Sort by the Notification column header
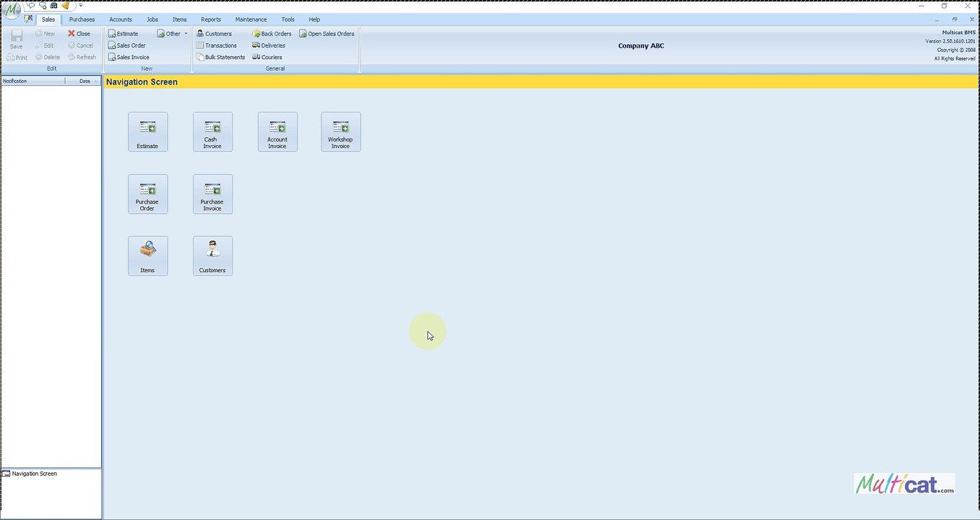 (x=33, y=81)
